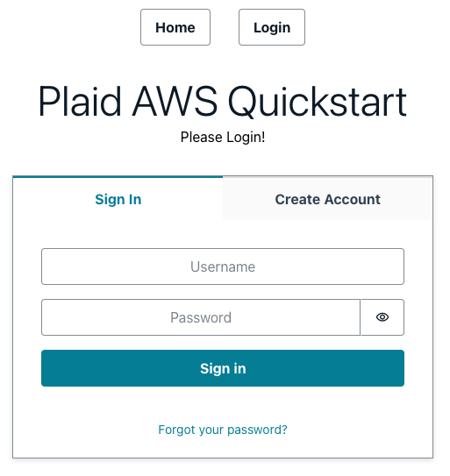Switch to the Sign In tab

pos(119,202)
